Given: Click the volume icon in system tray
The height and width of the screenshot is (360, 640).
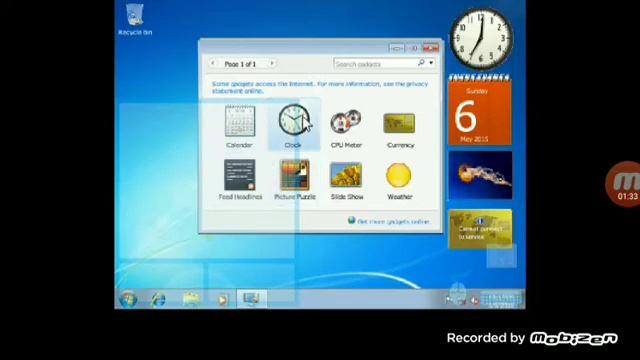Looking at the screenshot, I should (x=474, y=301).
